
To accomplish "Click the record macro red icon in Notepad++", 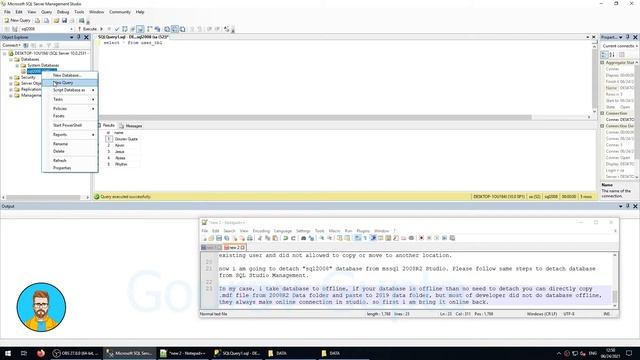I will tap(421, 238).
